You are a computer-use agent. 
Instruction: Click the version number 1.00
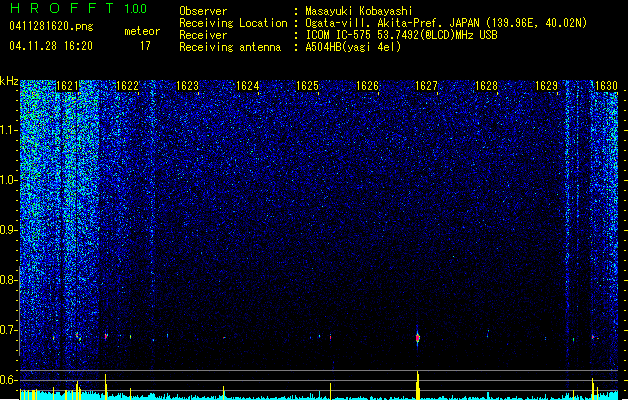136,9
